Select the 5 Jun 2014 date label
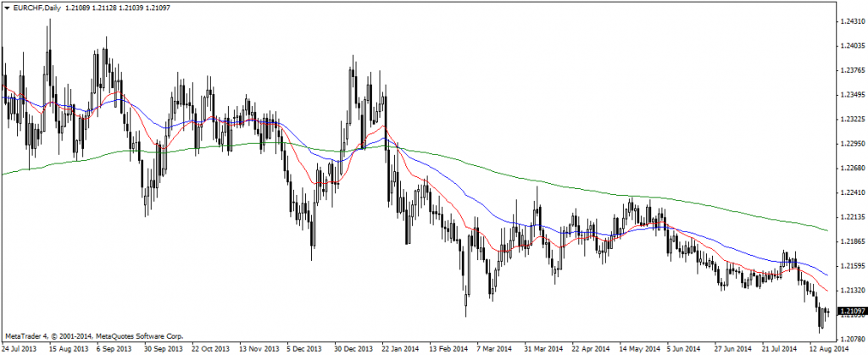Viewport: 868px width, 355px height. coord(683,347)
